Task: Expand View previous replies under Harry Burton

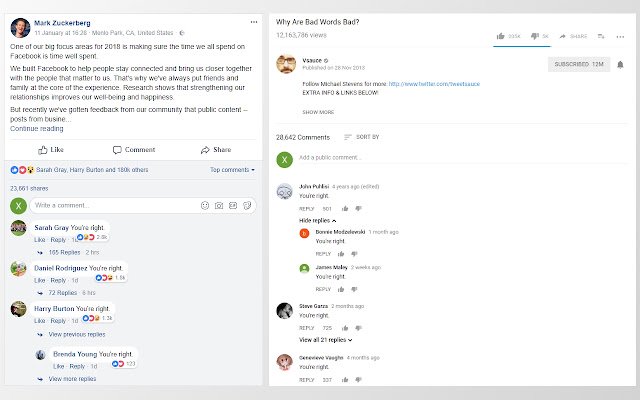Action: click(77, 334)
